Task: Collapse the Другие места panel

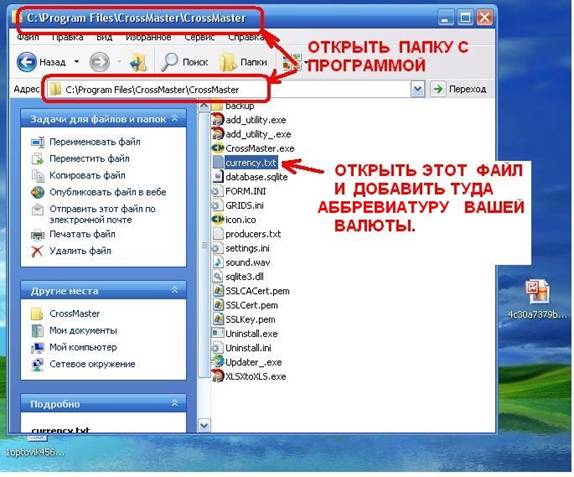Action: [x=175, y=290]
